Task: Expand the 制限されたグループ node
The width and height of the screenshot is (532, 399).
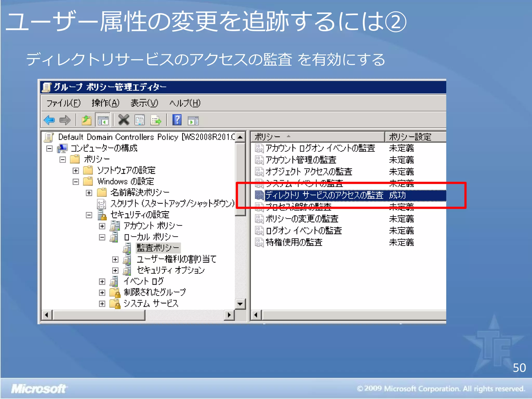Action: click(102, 293)
